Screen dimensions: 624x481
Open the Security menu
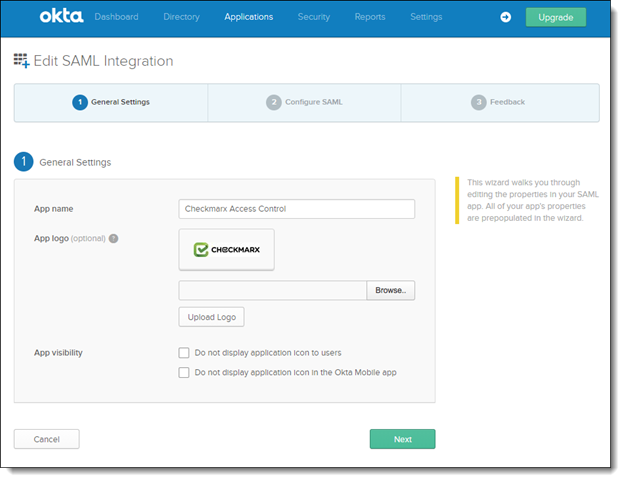[x=314, y=17]
